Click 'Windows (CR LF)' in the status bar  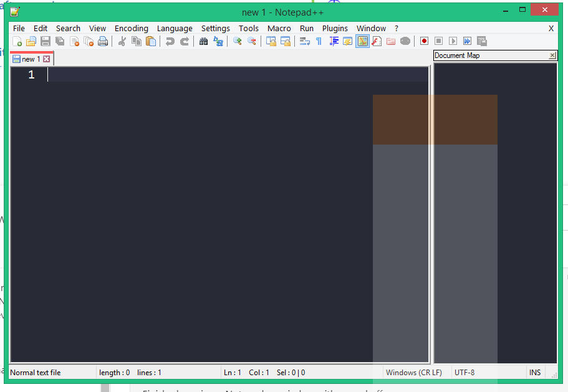413,373
